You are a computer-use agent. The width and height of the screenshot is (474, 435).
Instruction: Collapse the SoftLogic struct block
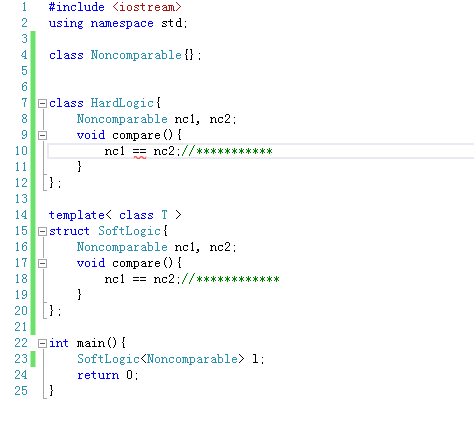click(42, 231)
